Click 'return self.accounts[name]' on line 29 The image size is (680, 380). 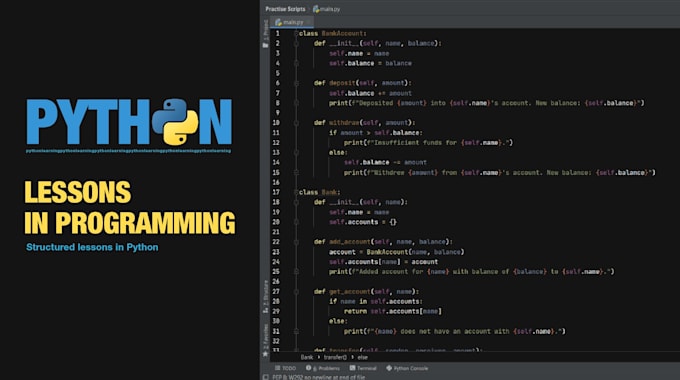393,311
